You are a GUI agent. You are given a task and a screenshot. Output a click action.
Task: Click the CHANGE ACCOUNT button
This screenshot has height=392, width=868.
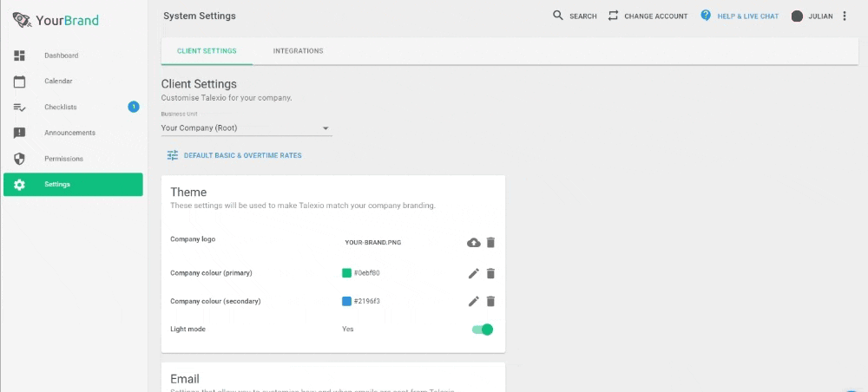[648, 16]
